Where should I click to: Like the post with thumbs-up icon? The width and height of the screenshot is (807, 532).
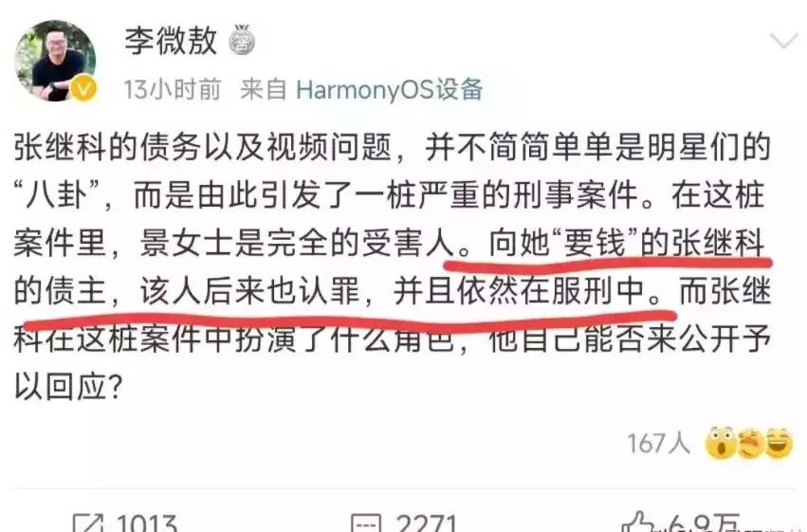click(x=637, y=522)
